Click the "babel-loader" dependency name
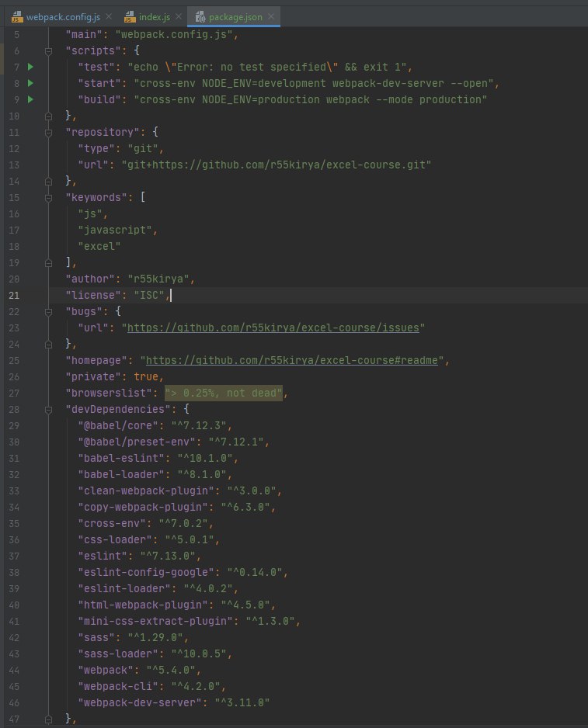 pos(121,474)
